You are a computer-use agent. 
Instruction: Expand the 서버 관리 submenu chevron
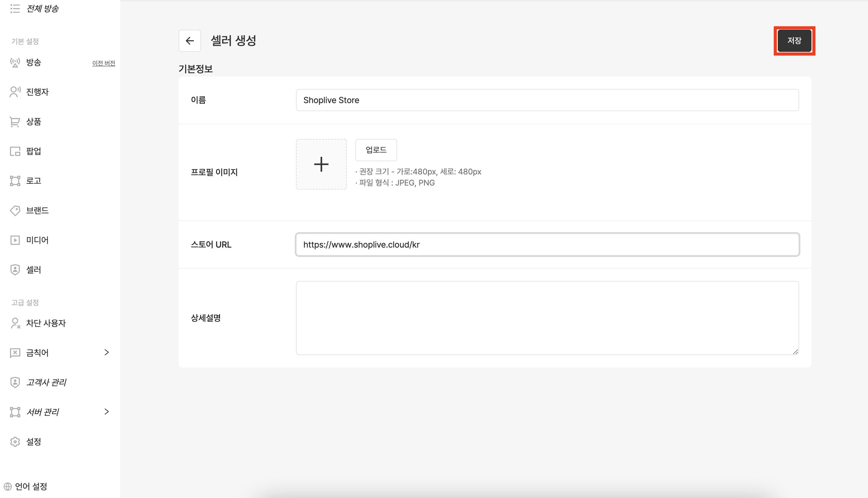[x=106, y=412]
